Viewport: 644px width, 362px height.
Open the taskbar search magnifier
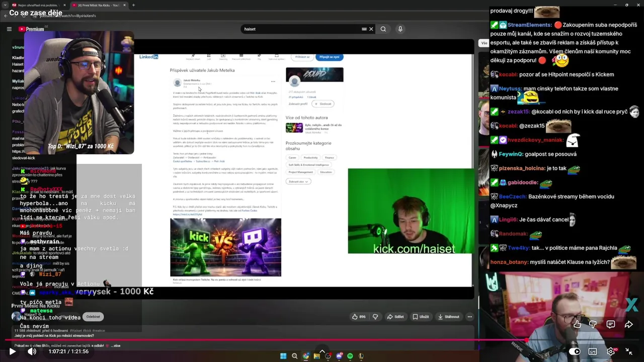(294, 356)
